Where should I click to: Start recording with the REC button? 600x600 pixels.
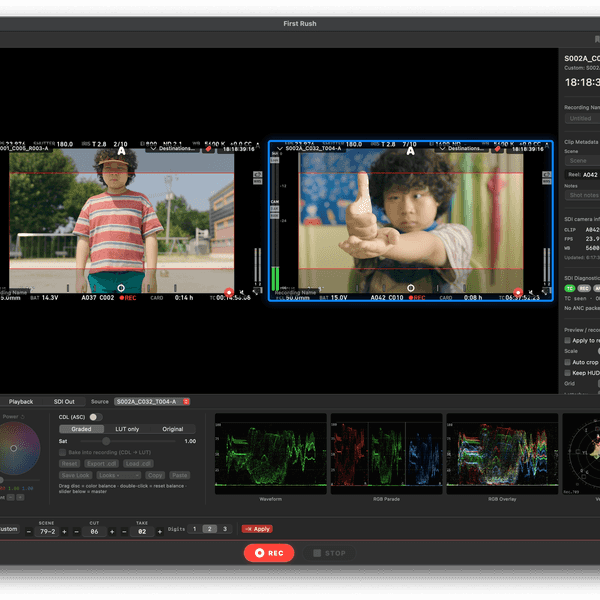tap(269, 553)
